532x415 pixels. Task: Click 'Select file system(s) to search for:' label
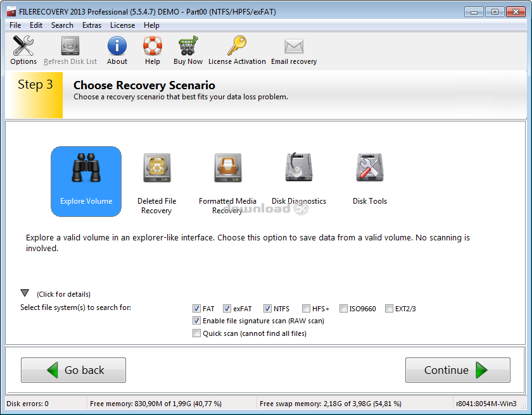pos(75,307)
